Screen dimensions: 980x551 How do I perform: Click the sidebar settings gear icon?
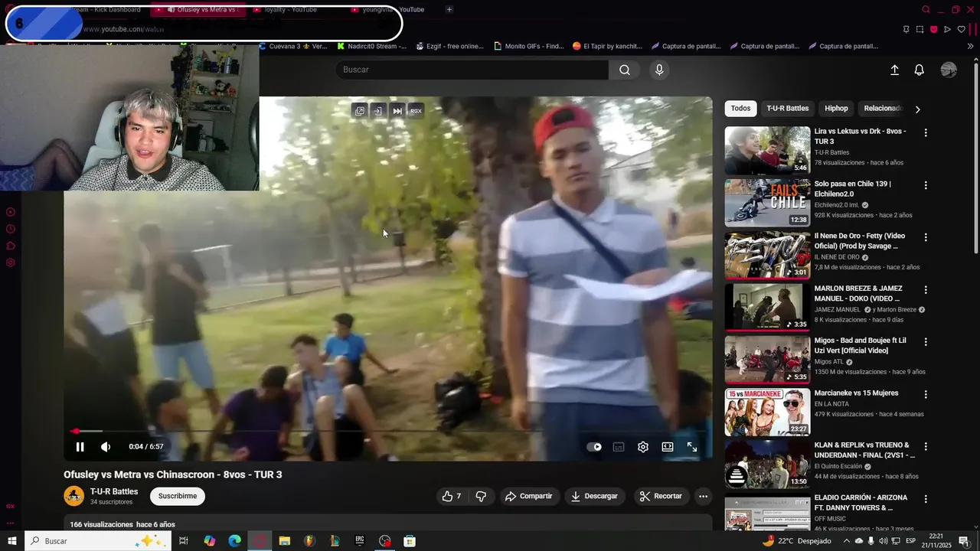point(11,262)
